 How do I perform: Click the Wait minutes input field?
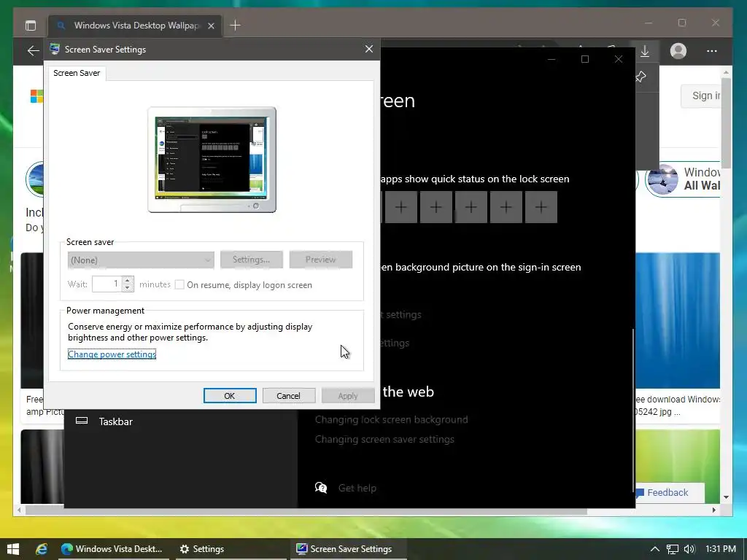[107, 284]
